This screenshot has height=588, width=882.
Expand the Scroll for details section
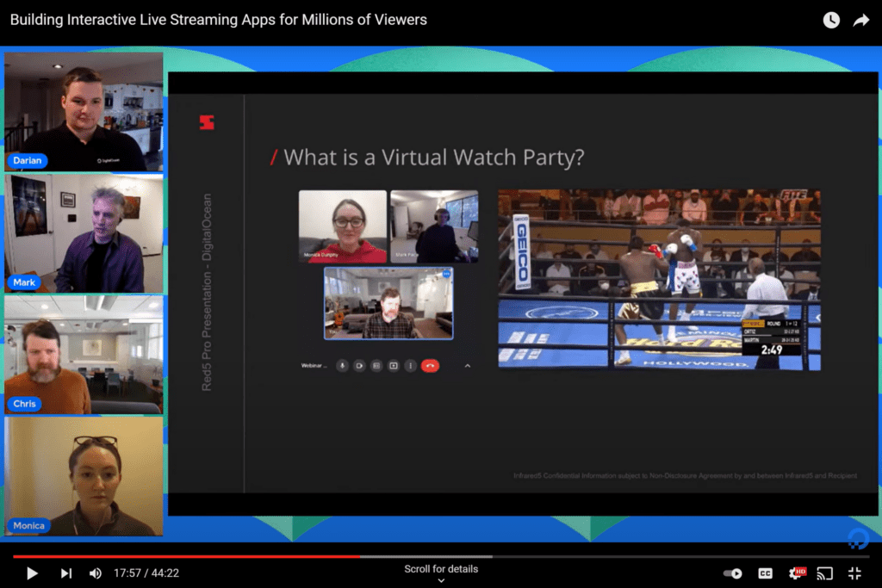coord(441,572)
